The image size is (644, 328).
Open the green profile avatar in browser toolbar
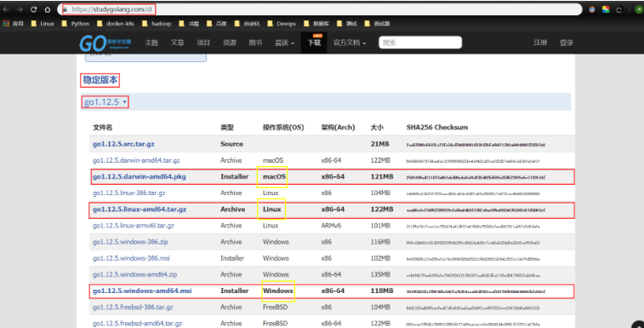pyautogui.click(x=639, y=9)
